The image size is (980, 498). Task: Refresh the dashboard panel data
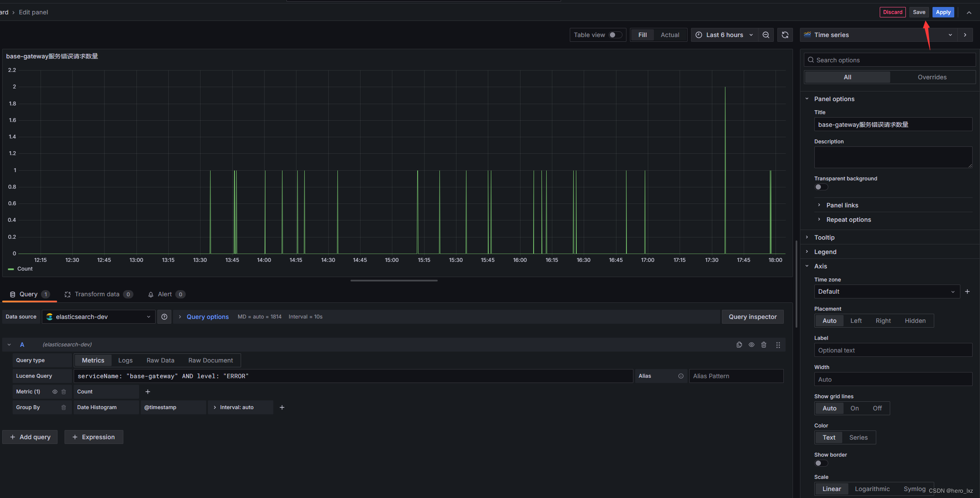785,35
